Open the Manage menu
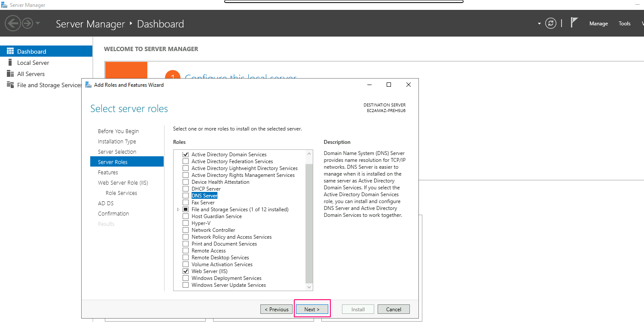 [598, 24]
